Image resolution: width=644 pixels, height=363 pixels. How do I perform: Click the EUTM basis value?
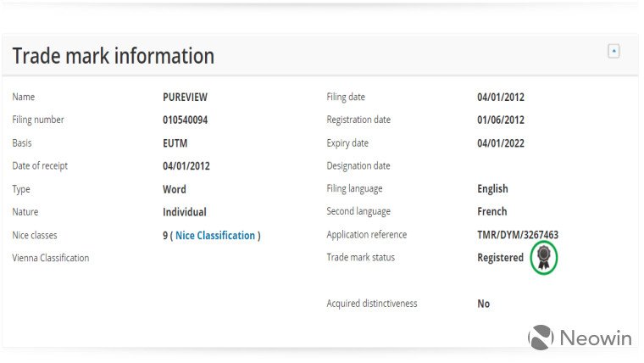click(x=175, y=143)
